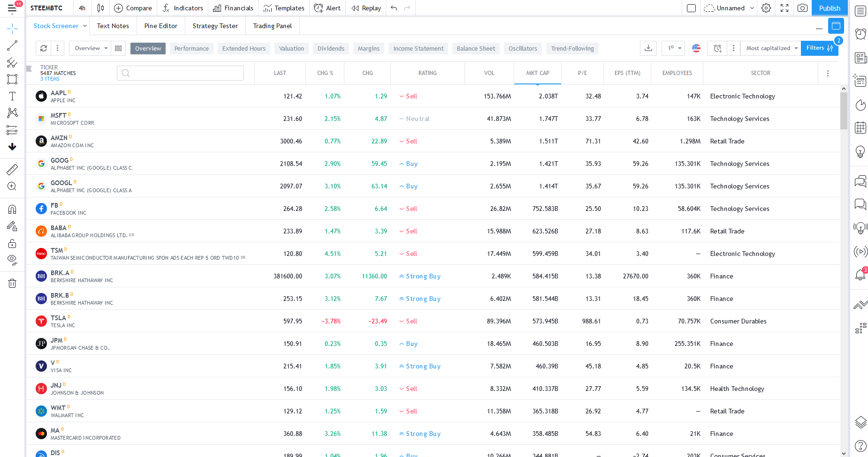The height and width of the screenshot is (457, 868).
Task: Open the lightbulb ideas panel
Action: (860, 152)
